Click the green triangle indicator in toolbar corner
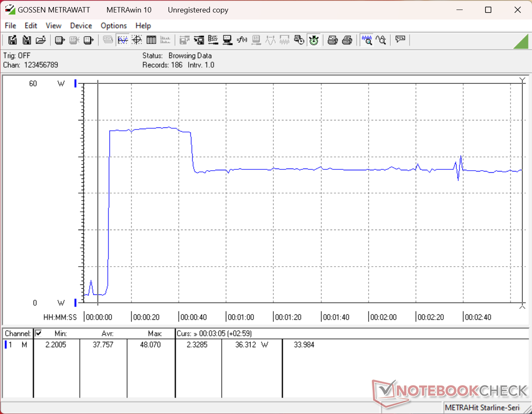This screenshot has width=532, height=414. [521, 41]
